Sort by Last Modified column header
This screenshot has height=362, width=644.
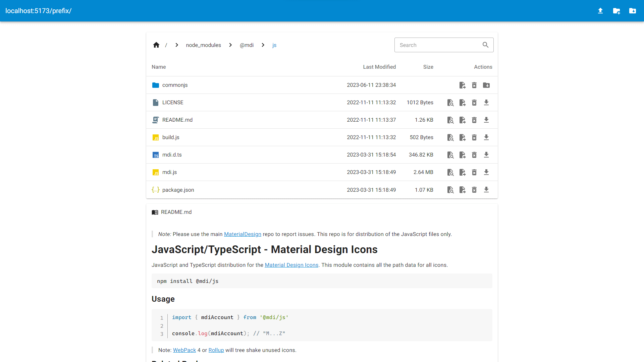pyautogui.click(x=379, y=67)
